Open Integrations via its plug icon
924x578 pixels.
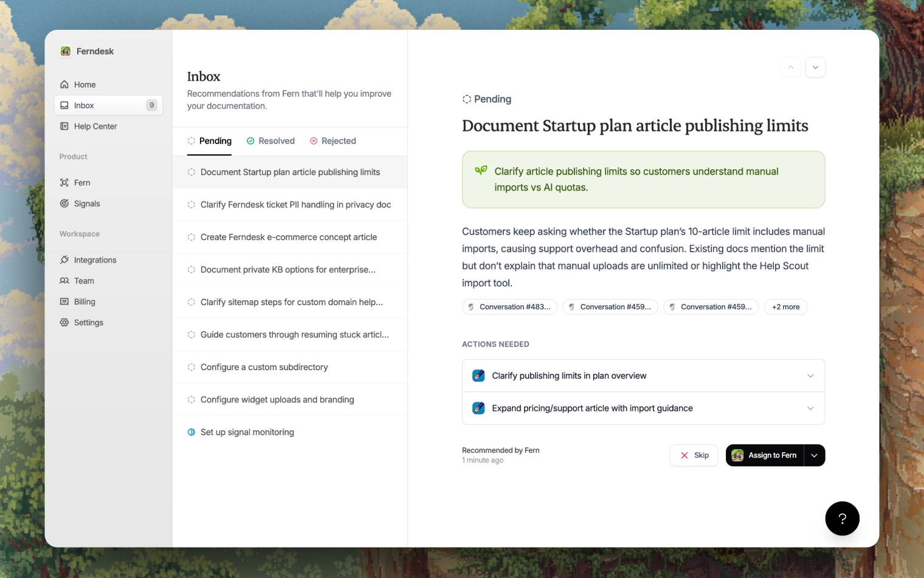tap(64, 260)
